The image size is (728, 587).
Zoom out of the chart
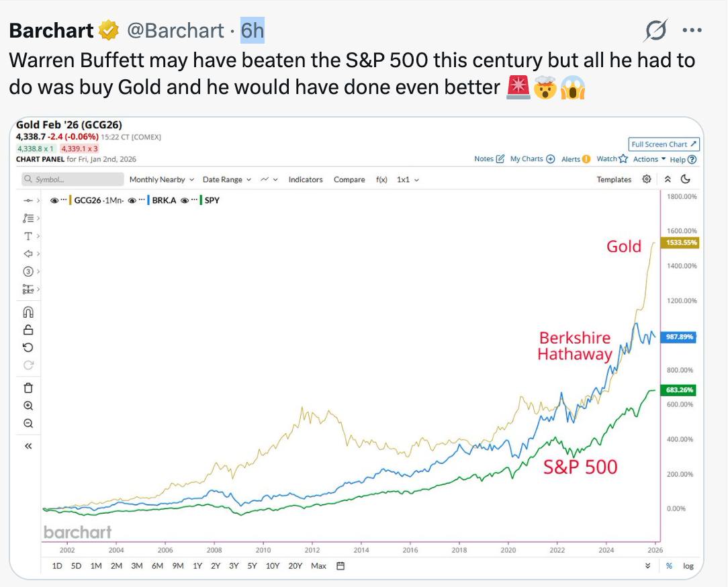tap(28, 423)
